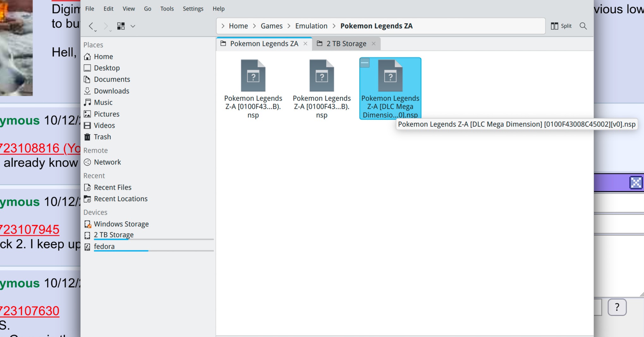The height and width of the screenshot is (337, 644).
Task: Expand chevron before Pokemon Legends ZA breadcrumb
Action: [x=334, y=26]
